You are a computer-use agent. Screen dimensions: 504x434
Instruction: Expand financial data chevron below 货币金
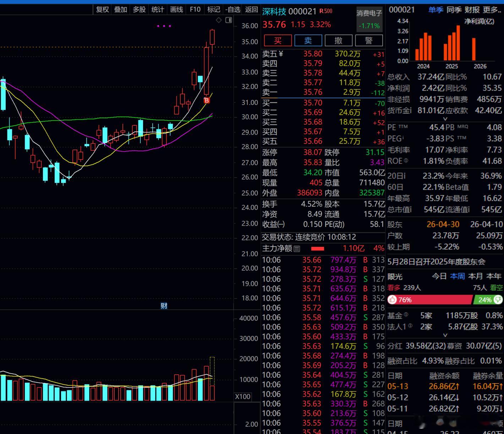pyautogui.click(x=445, y=119)
